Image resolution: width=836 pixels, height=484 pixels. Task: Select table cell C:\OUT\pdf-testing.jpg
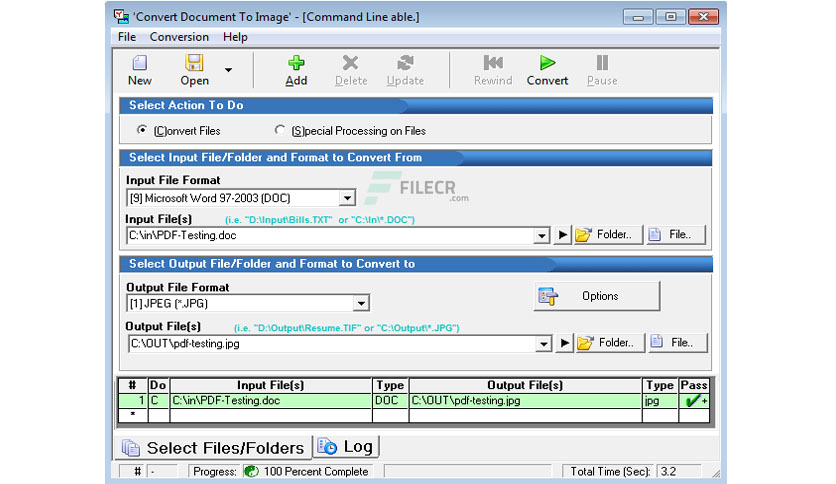[x=525, y=401]
